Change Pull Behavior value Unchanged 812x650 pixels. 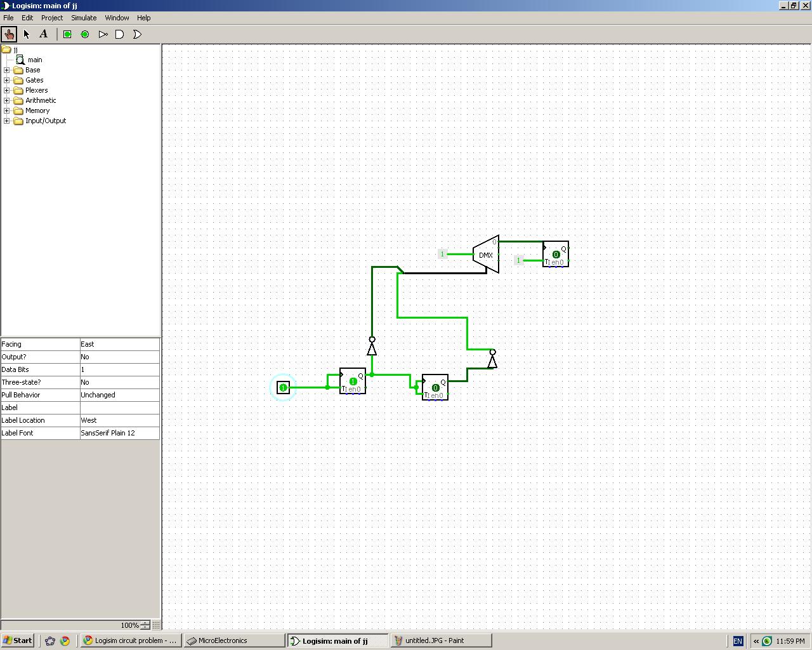119,395
